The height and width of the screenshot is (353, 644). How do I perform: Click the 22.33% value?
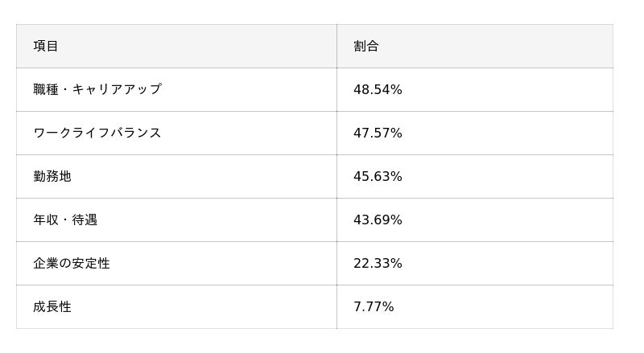click(378, 263)
